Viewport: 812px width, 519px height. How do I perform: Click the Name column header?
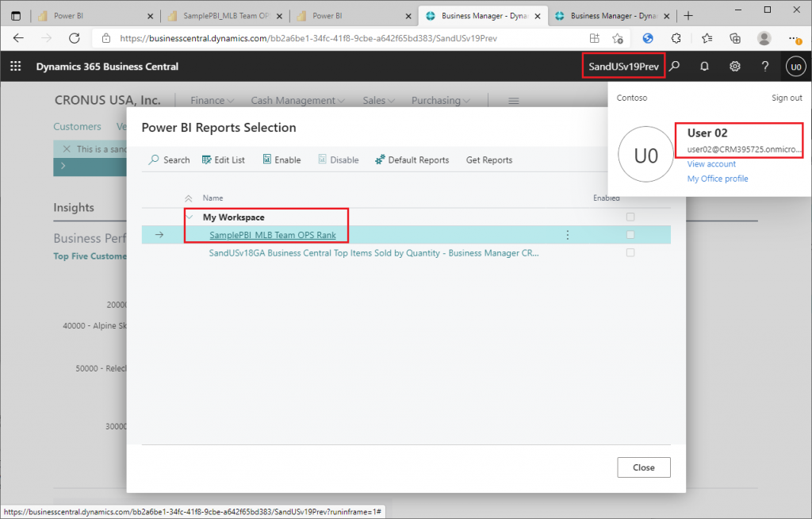(x=213, y=198)
